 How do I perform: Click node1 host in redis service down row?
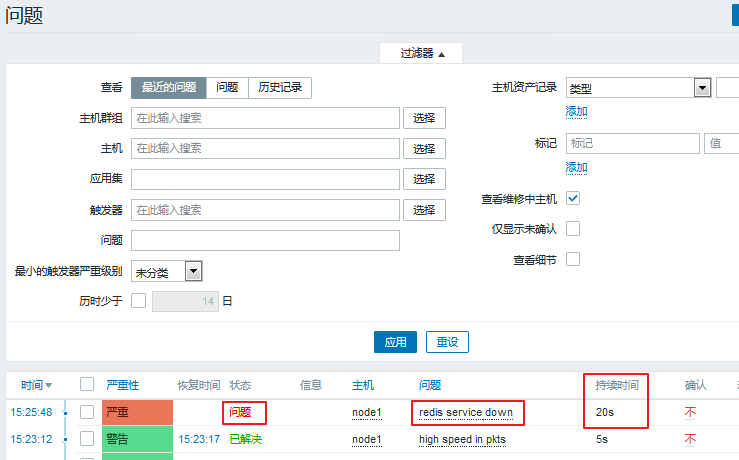coord(367,413)
